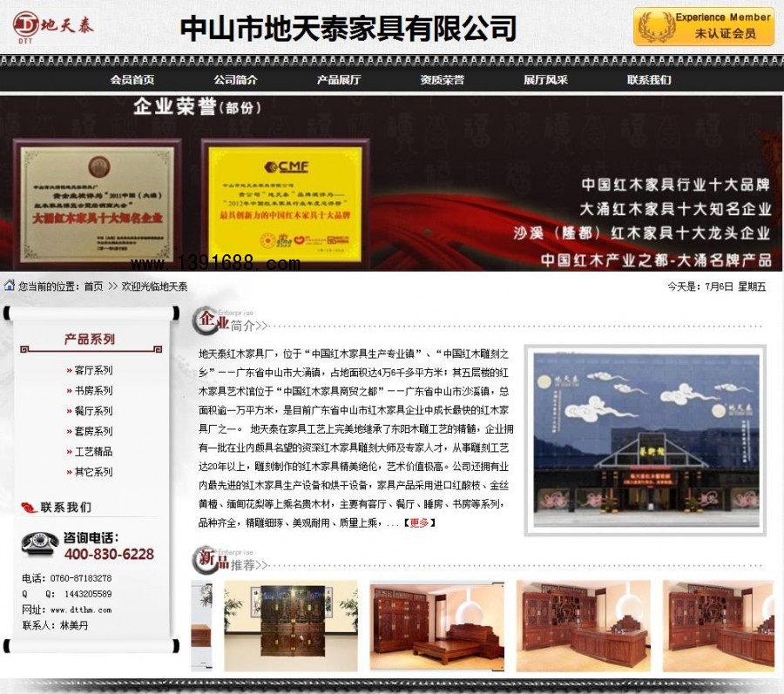
Task: Click the 中国红木家具行业十大品牌 banner text
Action: 676,185
